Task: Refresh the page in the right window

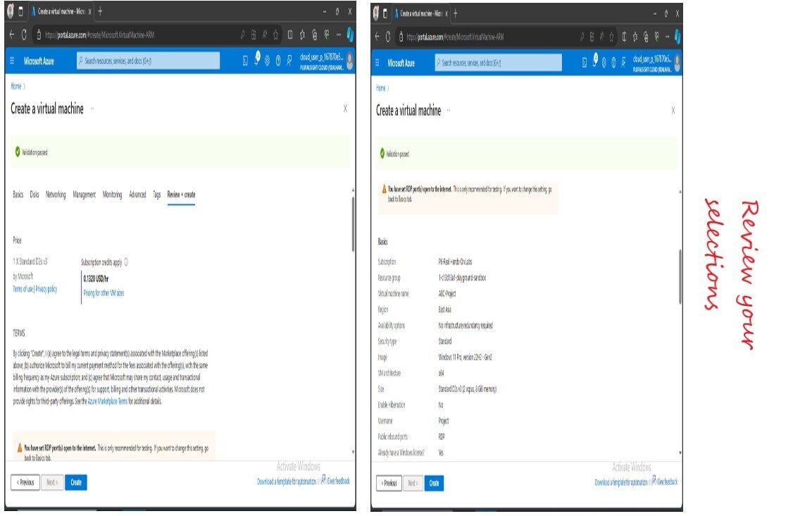Action: 388,36
